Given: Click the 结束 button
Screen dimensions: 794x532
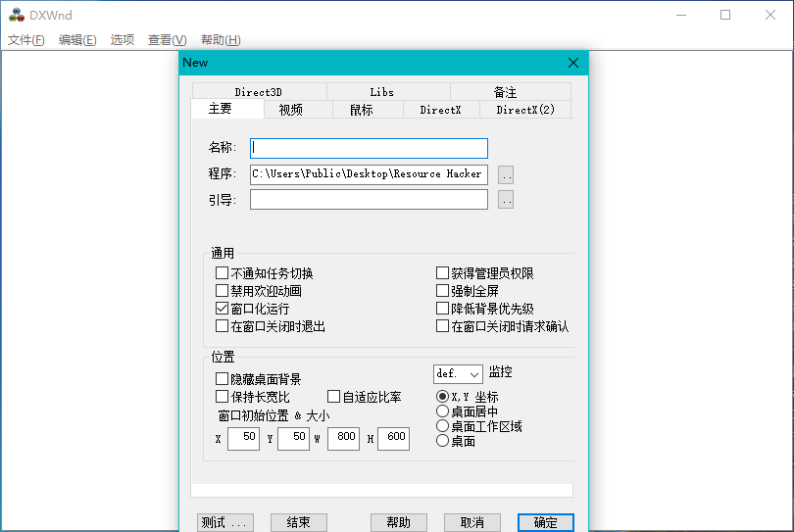Looking at the screenshot, I should pos(299,522).
